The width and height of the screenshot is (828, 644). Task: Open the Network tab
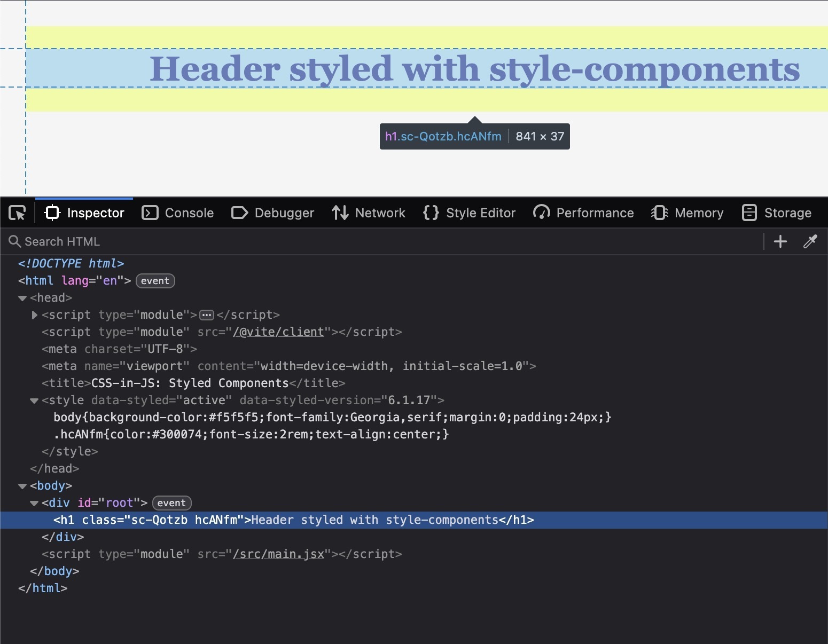[369, 213]
